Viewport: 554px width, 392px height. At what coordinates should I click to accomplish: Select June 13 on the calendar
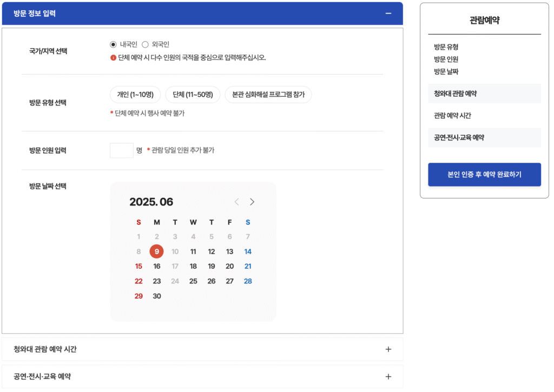pyautogui.click(x=229, y=251)
